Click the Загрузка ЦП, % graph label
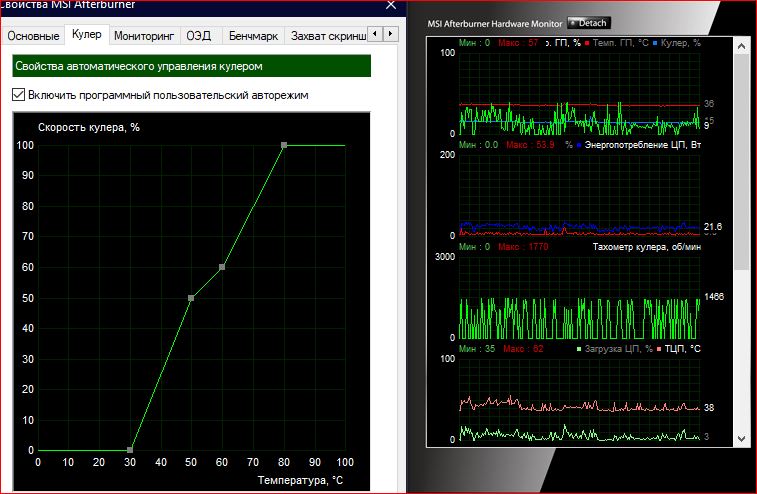 [x=618, y=349]
